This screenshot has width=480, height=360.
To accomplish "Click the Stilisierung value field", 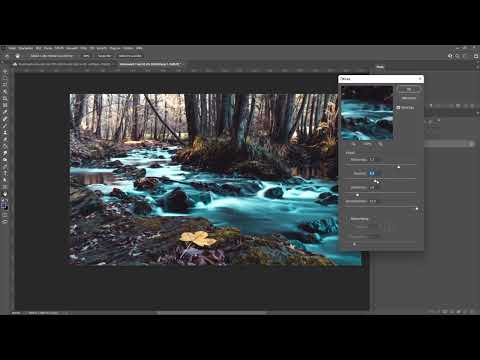I will tap(375, 159).
